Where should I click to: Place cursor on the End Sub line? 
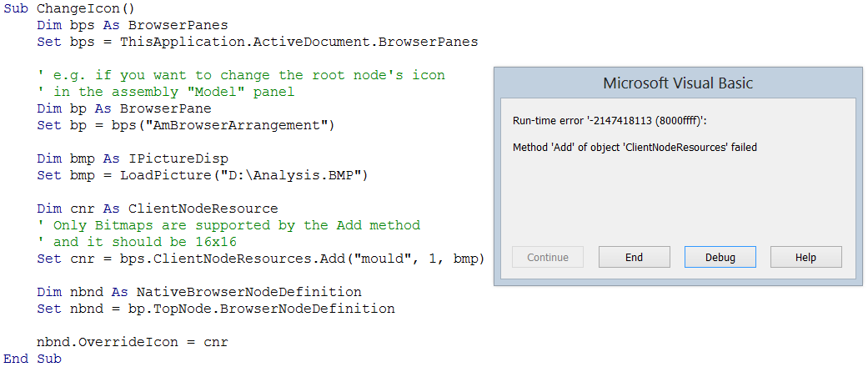click(33, 359)
